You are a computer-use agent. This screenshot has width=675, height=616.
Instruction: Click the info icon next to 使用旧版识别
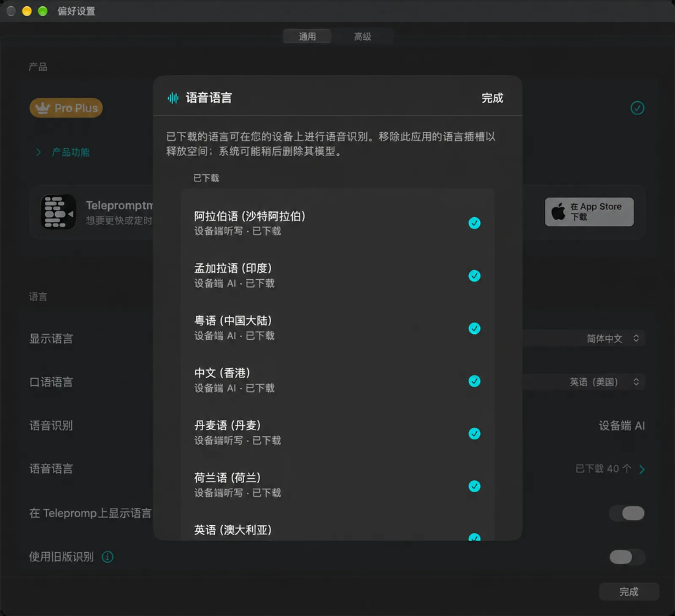click(108, 557)
